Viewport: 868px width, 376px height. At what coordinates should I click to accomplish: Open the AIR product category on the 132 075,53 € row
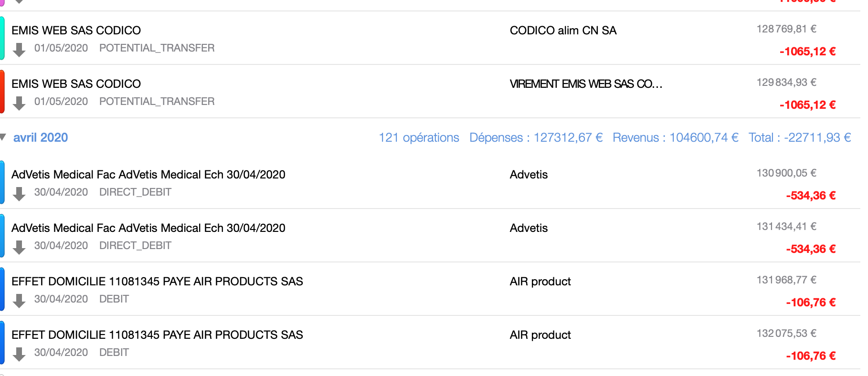[540, 335]
